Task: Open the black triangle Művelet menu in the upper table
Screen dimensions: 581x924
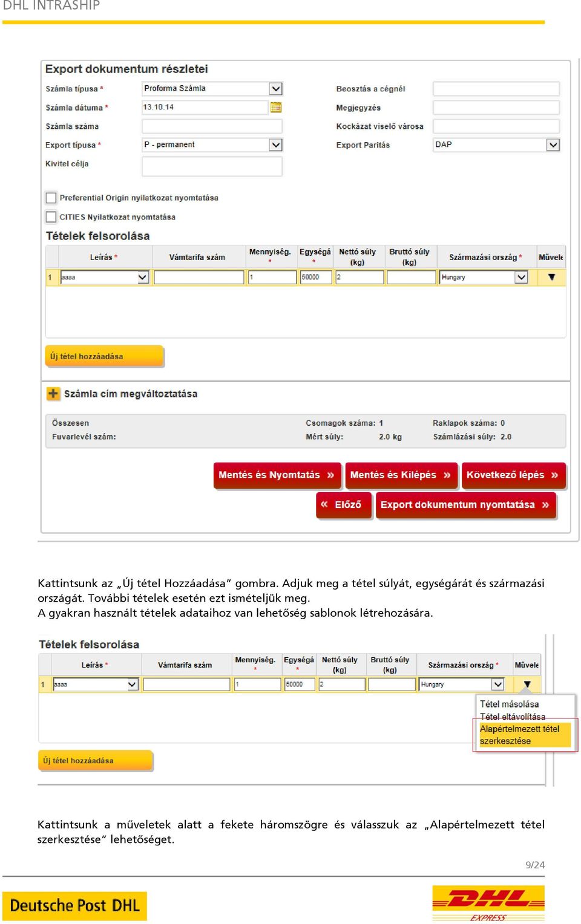Action: click(x=551, y=277)
